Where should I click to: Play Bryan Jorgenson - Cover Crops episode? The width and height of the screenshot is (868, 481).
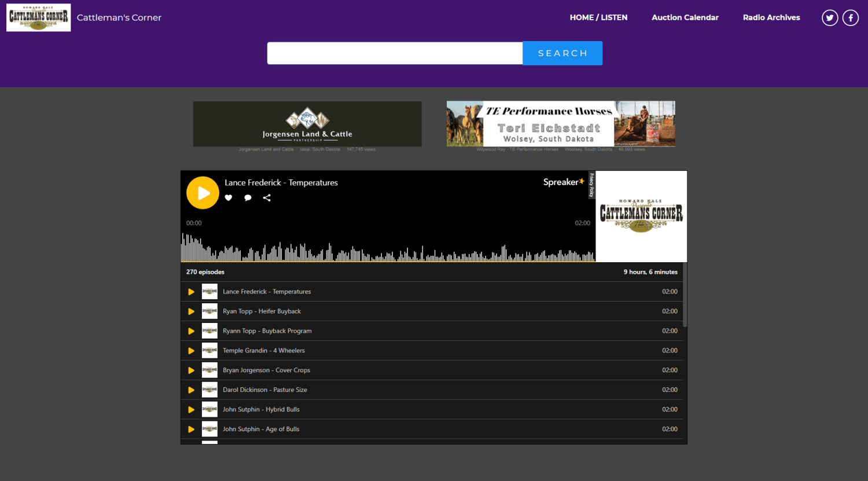pos(192,370)
